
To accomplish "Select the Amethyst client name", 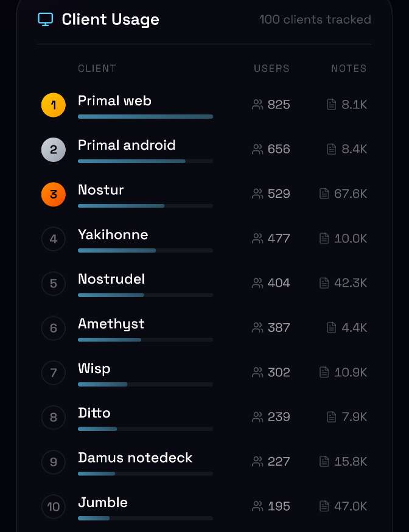I will (111, 324).
